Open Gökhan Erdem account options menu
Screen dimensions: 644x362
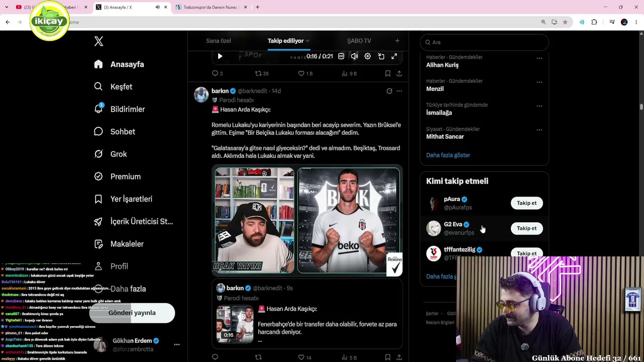[x=177, y=345]
